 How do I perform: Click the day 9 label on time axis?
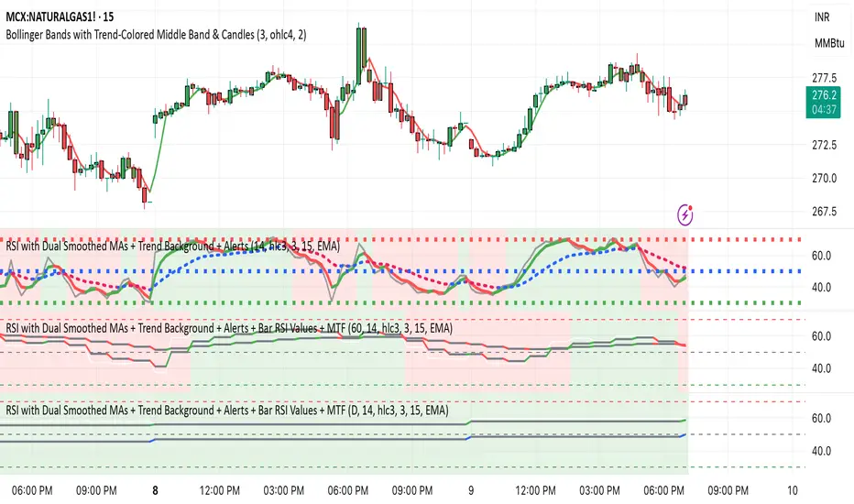(471, 490)
